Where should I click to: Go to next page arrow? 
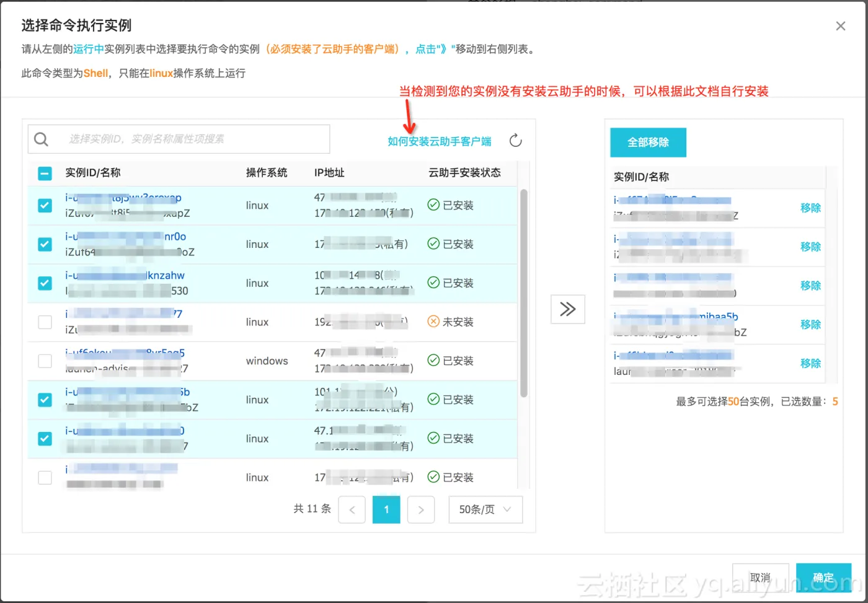421,509
